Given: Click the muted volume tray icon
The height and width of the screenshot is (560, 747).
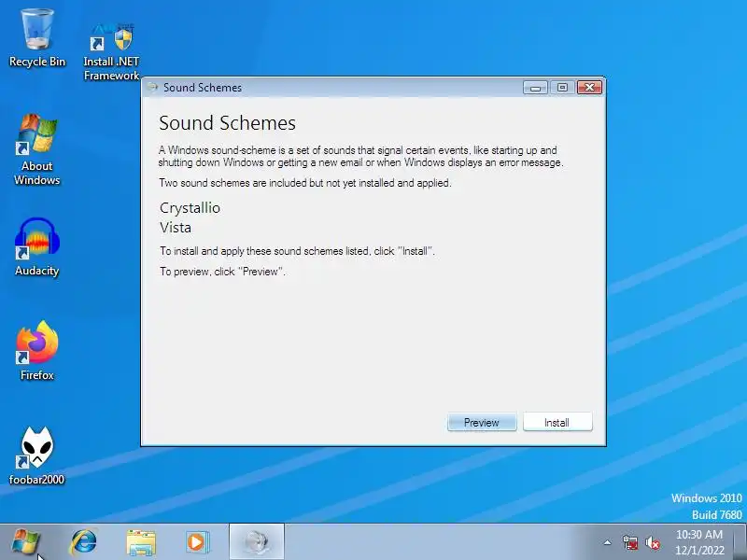Looking at the screenshot, I should pos(653,542).
